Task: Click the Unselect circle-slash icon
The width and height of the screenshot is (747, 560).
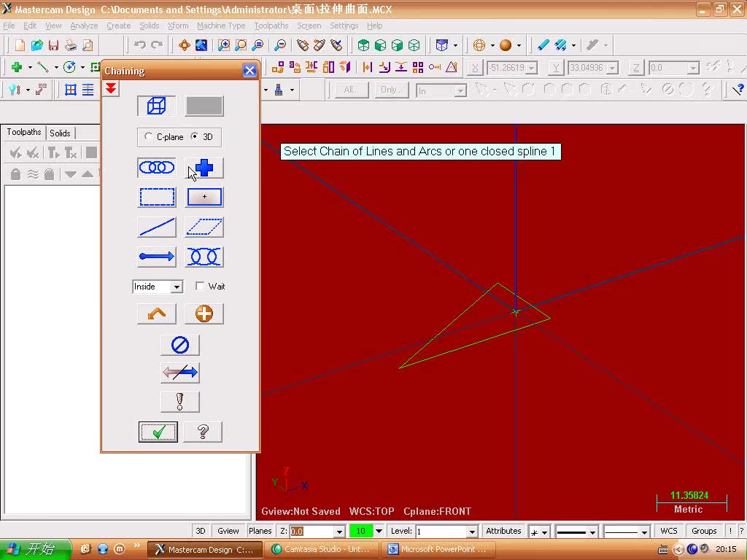Action: click(180, 345)
